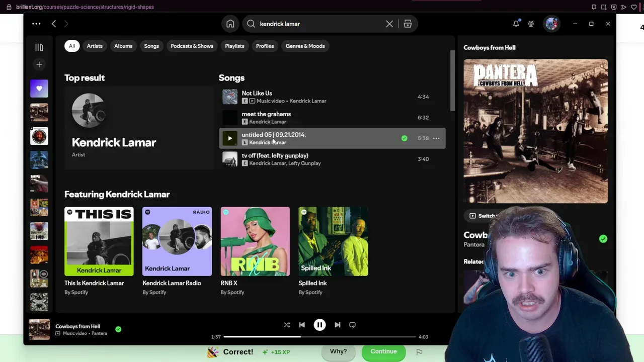Select the Playlists filter chip

coord(234,46)
